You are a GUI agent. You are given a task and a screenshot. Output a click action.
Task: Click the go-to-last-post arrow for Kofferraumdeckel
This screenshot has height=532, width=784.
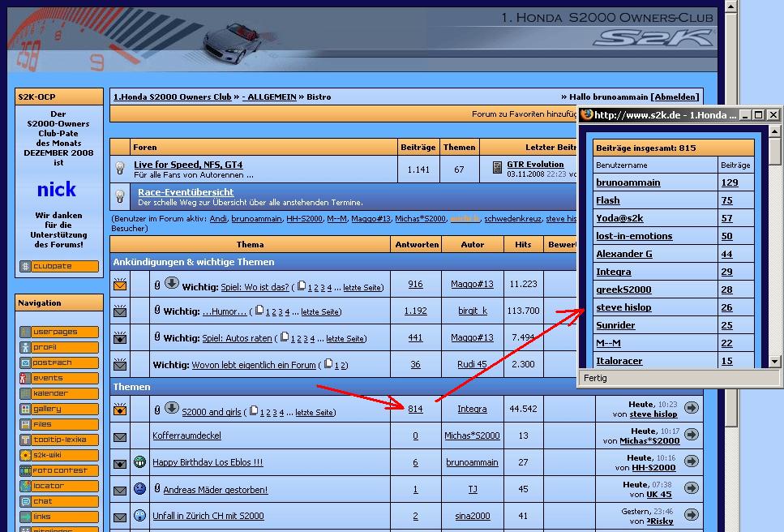[x=691, y=436]
